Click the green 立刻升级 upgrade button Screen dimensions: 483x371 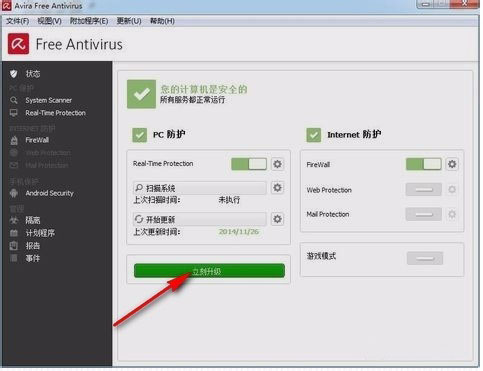pyautogui.click(x=209, y=271)
